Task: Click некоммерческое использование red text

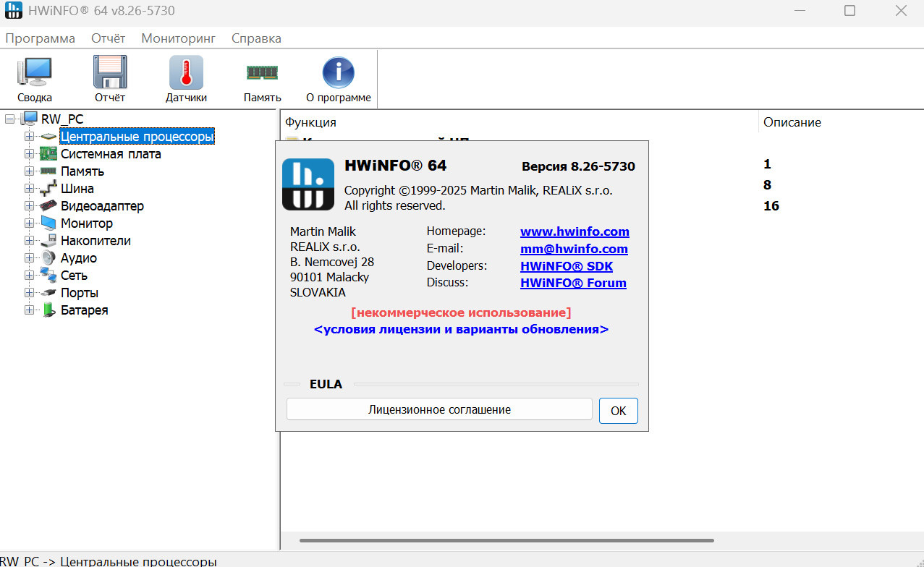Action: 461,312
